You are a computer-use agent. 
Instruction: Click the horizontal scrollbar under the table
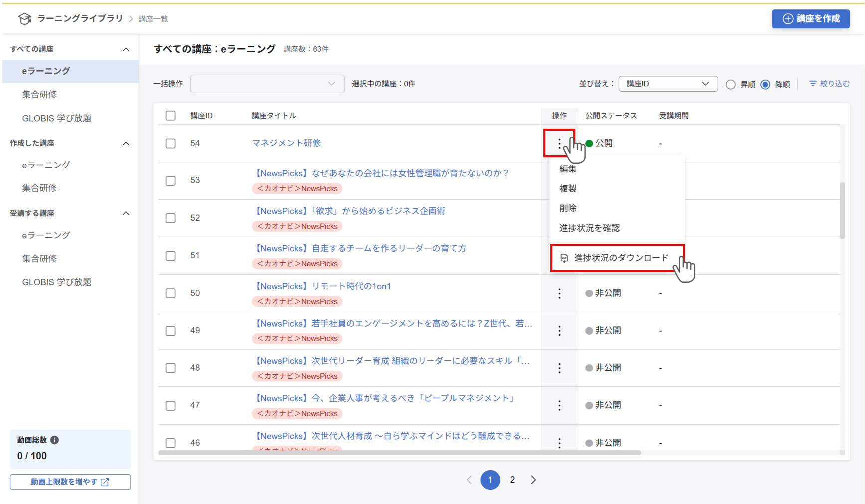click(399, 453)
